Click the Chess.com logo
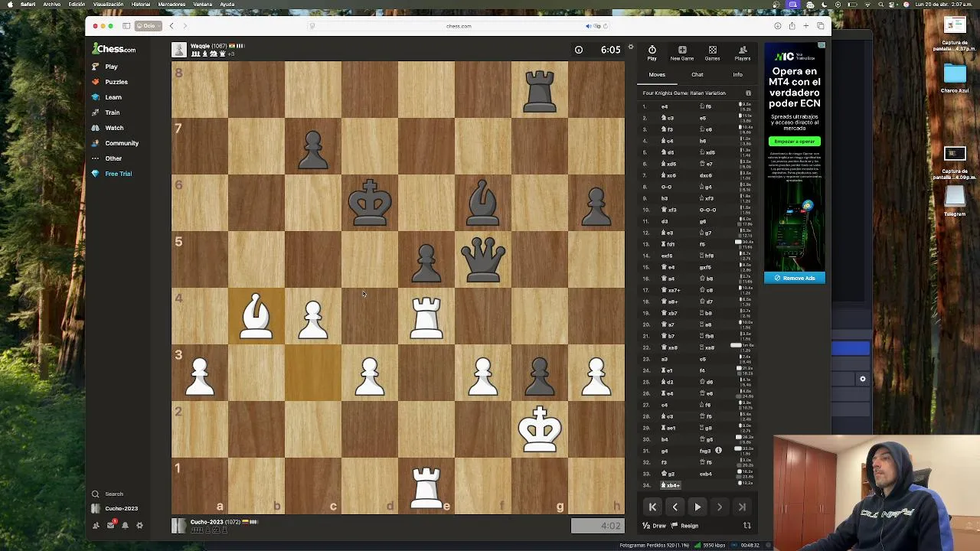This screenshot has height=551, width=980. [x=113, y=49]
